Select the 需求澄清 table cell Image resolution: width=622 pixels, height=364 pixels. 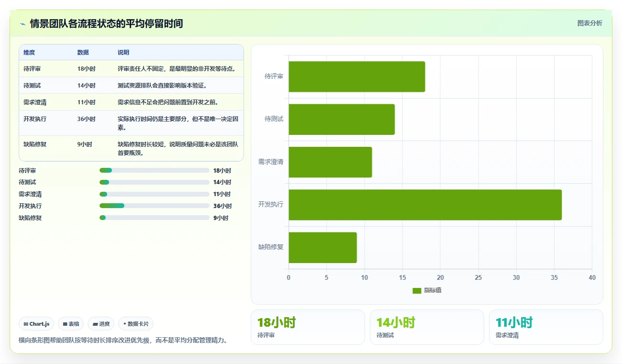point(46,102)
